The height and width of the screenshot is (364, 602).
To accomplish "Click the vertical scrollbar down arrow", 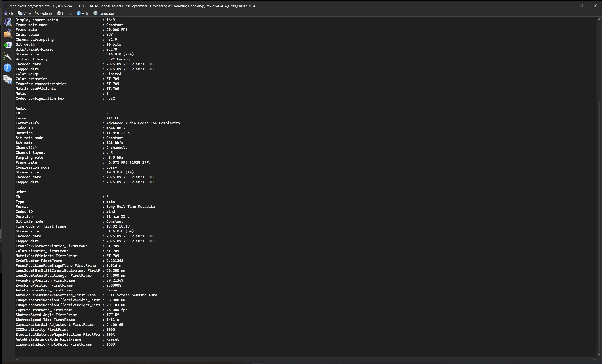I will click(x=599, y=354).
